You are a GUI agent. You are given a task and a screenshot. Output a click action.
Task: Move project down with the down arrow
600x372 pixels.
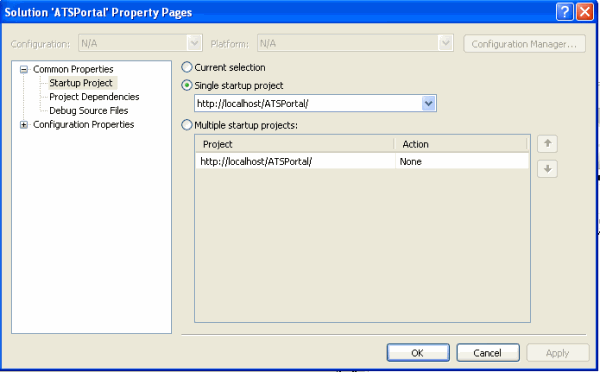pyautogui.click(x=548, y=169)
